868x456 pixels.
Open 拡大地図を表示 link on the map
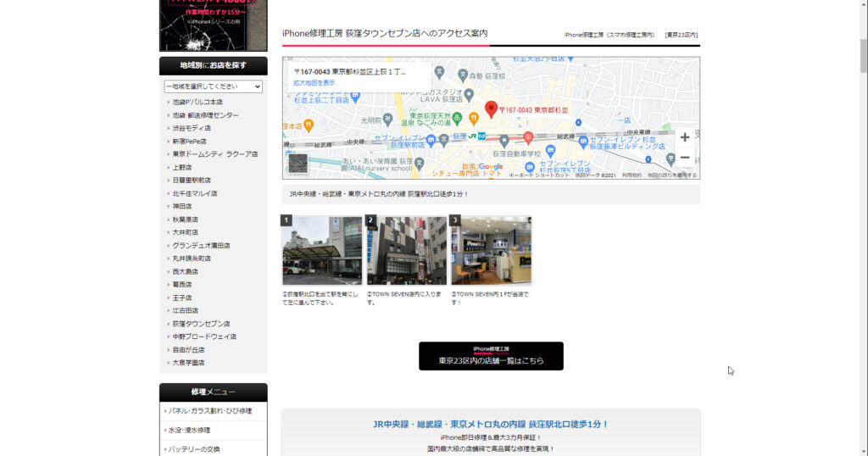[x=314, y=83]
